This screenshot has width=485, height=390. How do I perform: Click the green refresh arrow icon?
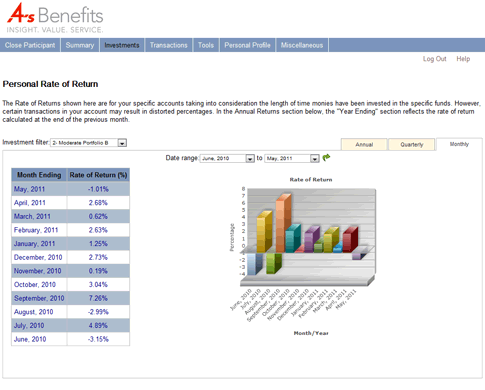326,158
